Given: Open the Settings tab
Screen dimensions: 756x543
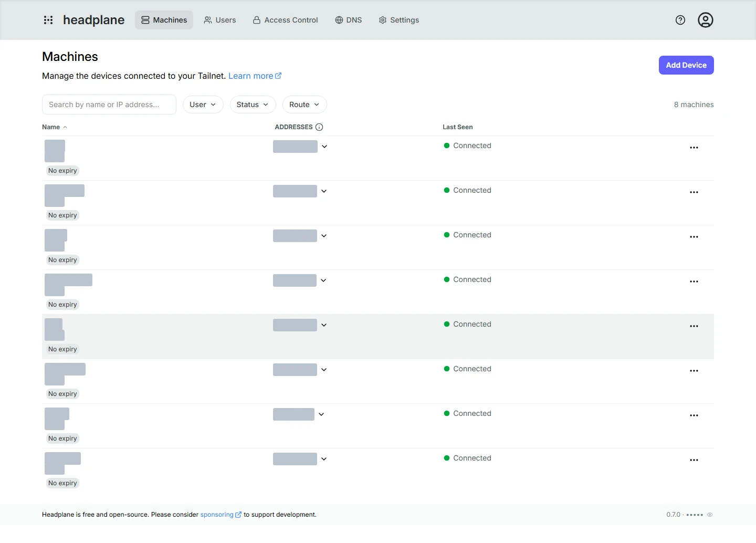Looking at the screenshot, I should 399,20.
